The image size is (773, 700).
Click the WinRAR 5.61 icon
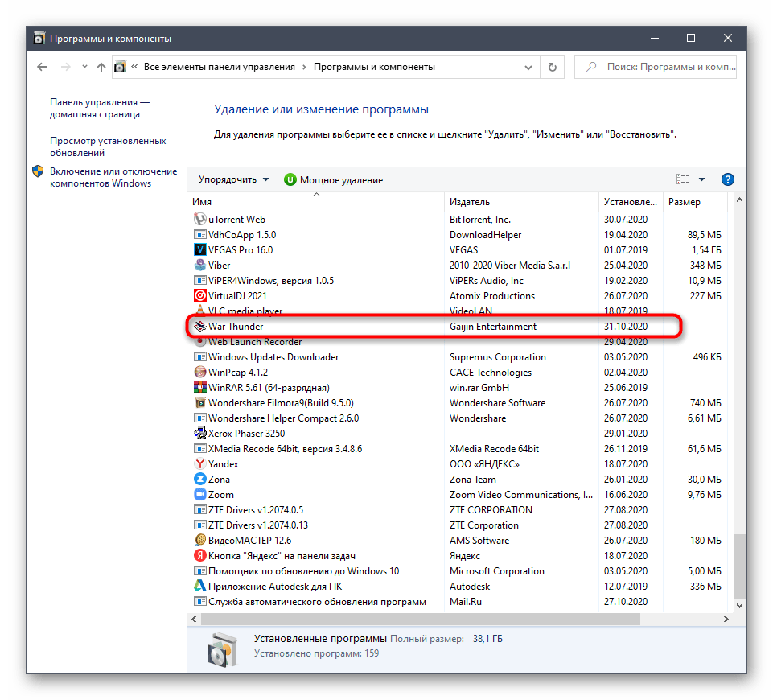(x=200, y=388)
